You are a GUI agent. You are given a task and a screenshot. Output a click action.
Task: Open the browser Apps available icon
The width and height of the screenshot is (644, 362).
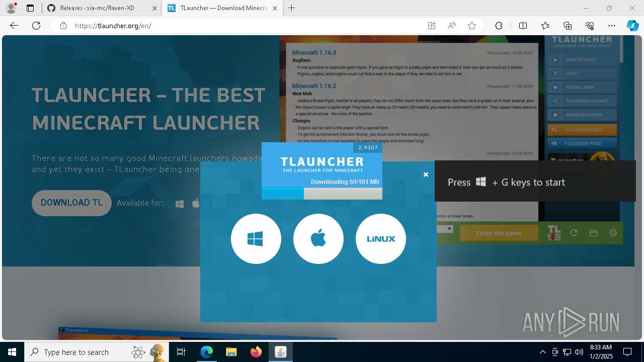[x=432, y=26]
